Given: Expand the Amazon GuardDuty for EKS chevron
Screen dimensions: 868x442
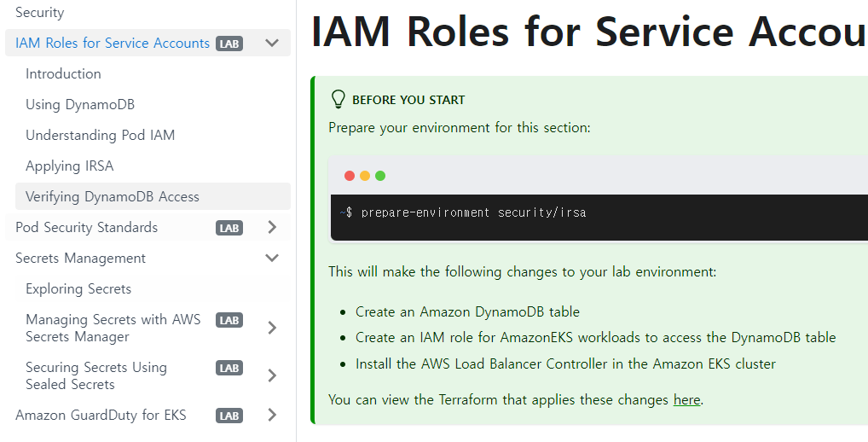Looking at the screenshot, I should click(272, 415).
